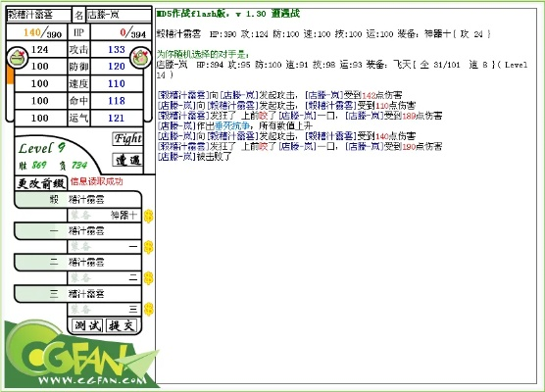Click the HP label between HP values

[78, 32]
